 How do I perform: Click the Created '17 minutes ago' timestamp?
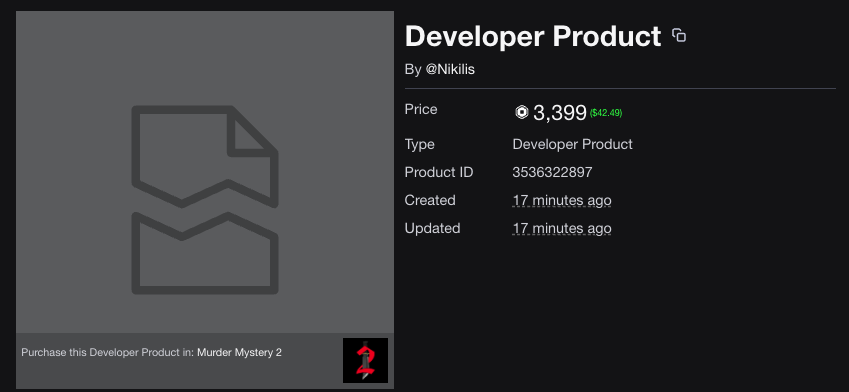[562, 200]
